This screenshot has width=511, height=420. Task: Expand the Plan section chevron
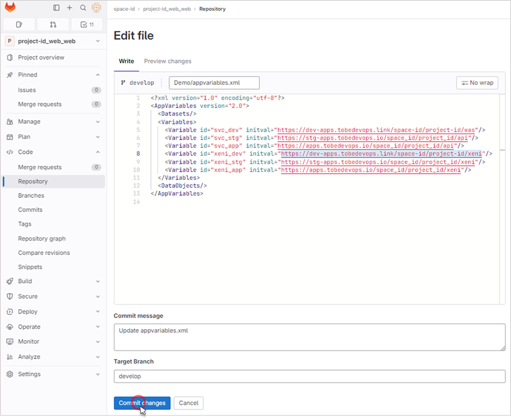[98, 137]
